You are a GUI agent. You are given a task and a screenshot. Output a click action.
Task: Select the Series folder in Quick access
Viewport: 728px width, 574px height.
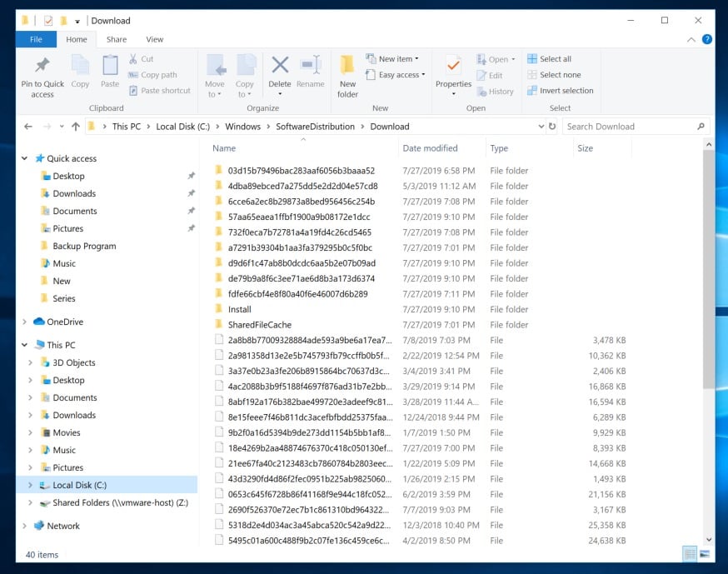point(63,298)
